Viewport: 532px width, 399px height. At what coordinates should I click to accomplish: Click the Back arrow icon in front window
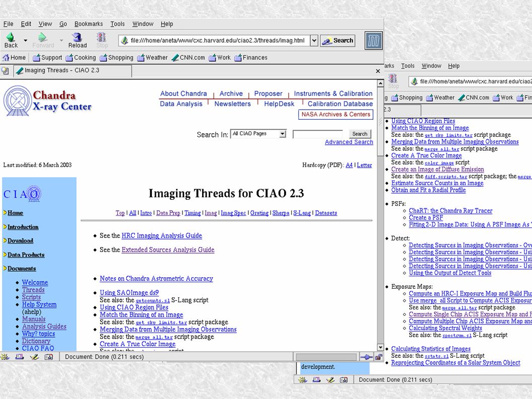[11, 37]
